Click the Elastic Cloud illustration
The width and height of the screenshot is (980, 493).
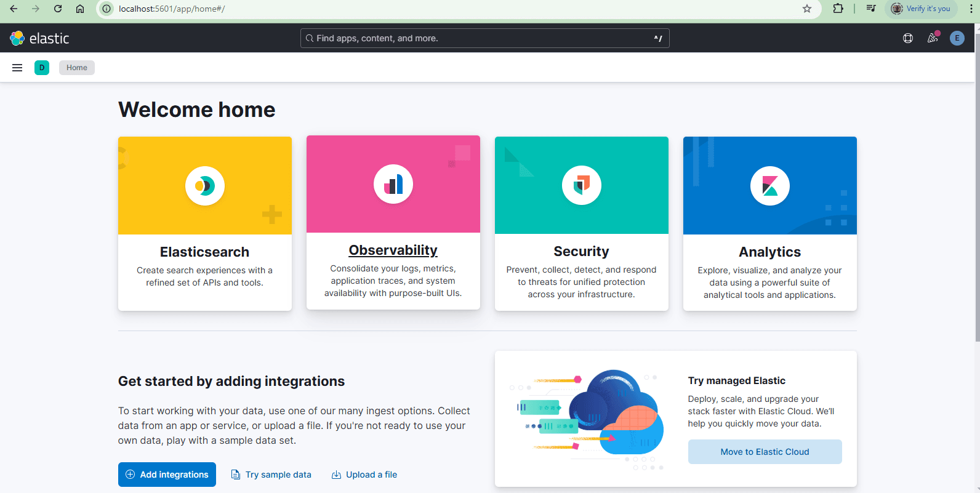tap(587, 420)
